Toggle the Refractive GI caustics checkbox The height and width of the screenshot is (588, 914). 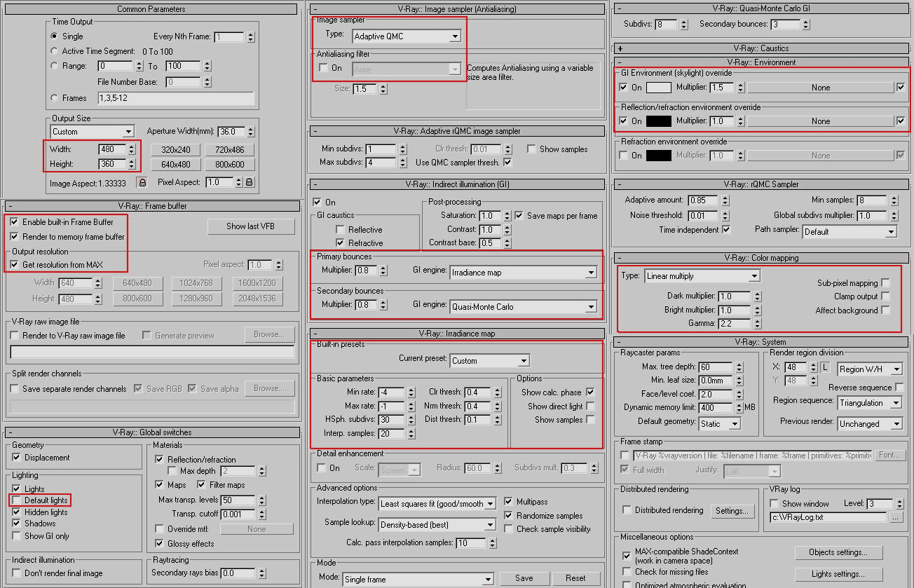[341, 243]
